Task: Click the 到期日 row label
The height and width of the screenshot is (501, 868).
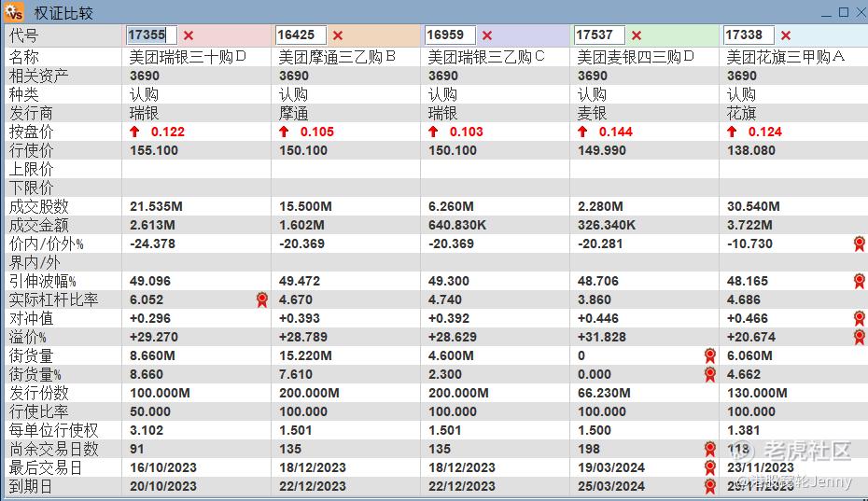Action: tap(31, 486)
